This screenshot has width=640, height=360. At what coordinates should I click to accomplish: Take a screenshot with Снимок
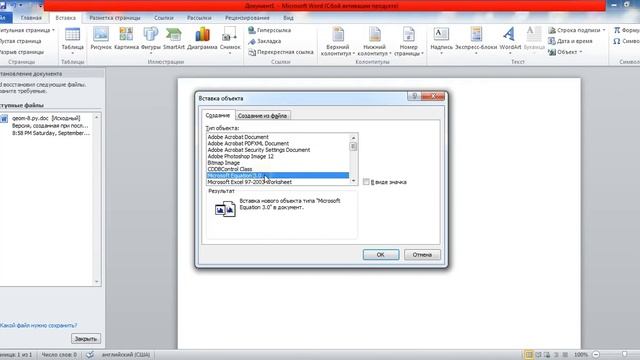pyautogui.click(x=230, y=40)
